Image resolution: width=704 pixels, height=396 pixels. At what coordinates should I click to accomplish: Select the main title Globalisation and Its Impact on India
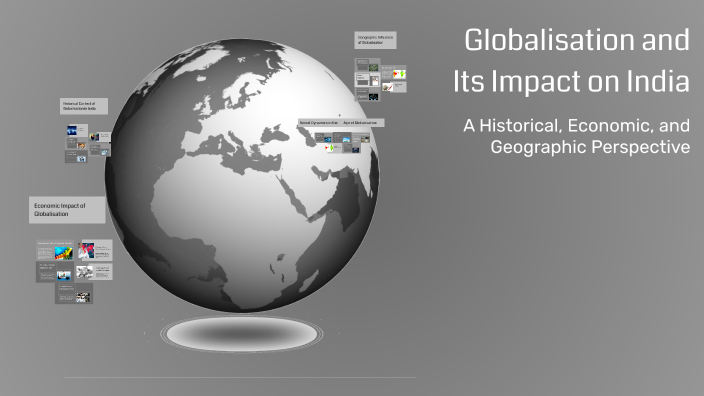[571, 61]
